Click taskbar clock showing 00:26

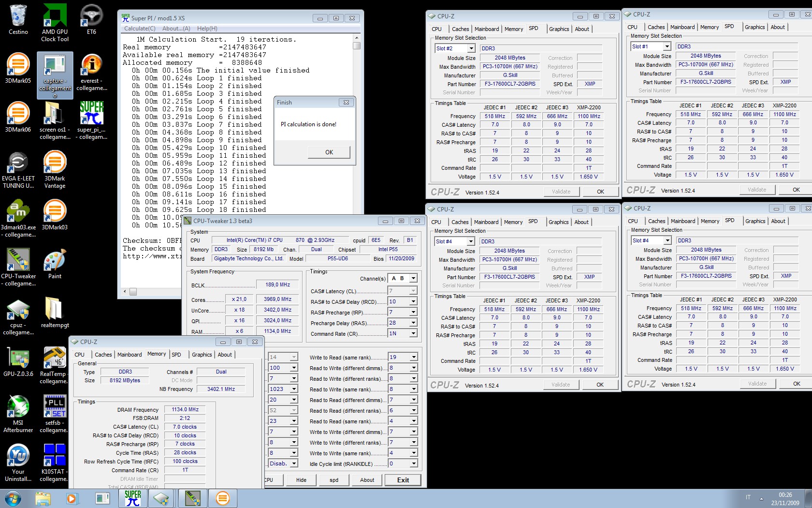(x=785, y=499)
